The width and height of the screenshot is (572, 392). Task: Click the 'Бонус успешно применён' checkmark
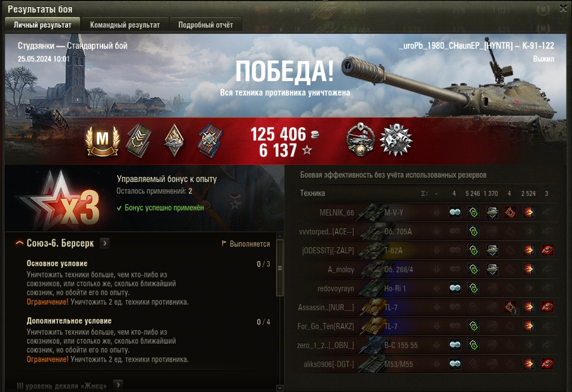click(x=119, y=208)
